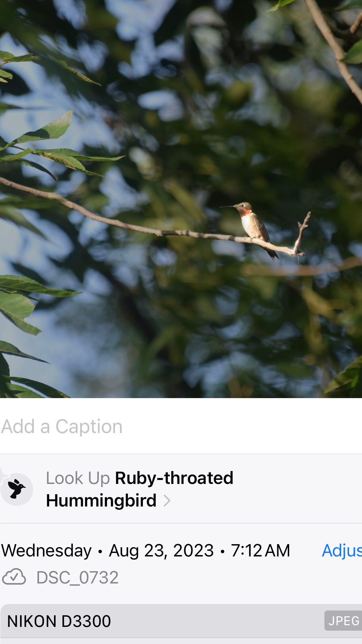Open Look Up Ruby-throated result
362x644 pixels.
click(x=181, y=489)
